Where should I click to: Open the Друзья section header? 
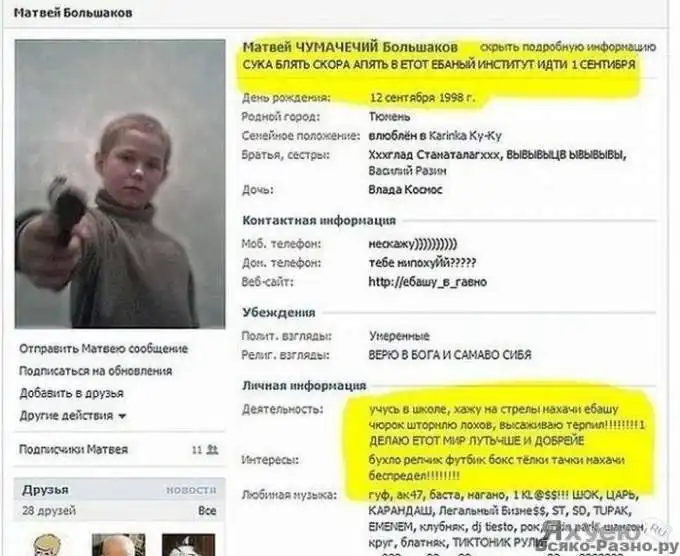pyautogui.click(x=46, y=490)
